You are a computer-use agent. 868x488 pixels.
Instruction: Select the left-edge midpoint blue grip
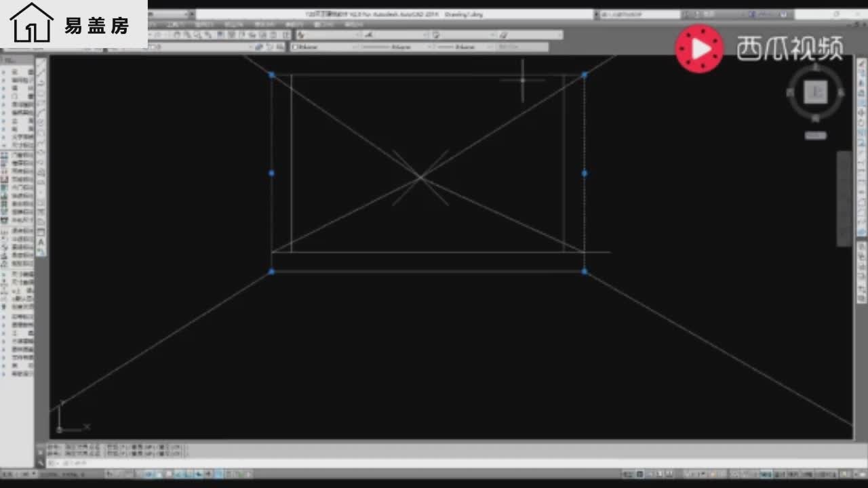(271, 173)
